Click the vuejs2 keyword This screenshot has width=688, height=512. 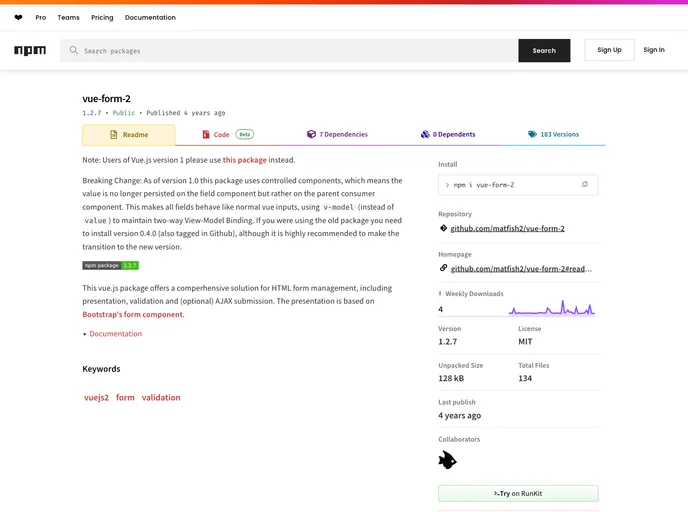[x=97, y=397]
